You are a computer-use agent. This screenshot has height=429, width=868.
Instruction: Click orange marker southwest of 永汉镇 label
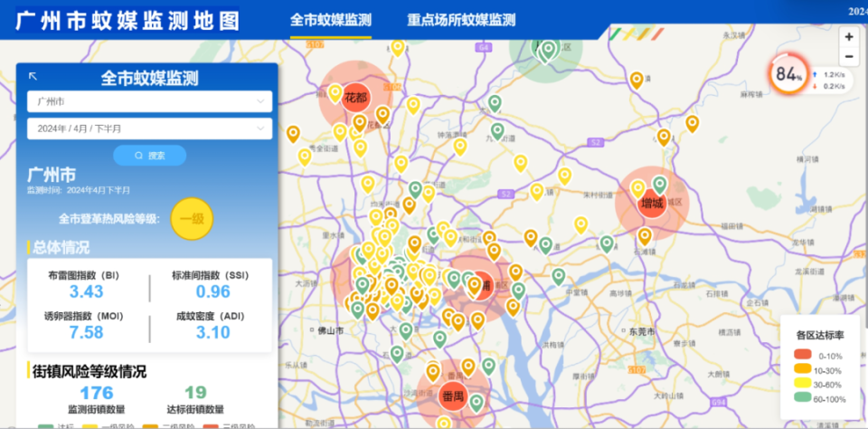[x=637, y=81]
